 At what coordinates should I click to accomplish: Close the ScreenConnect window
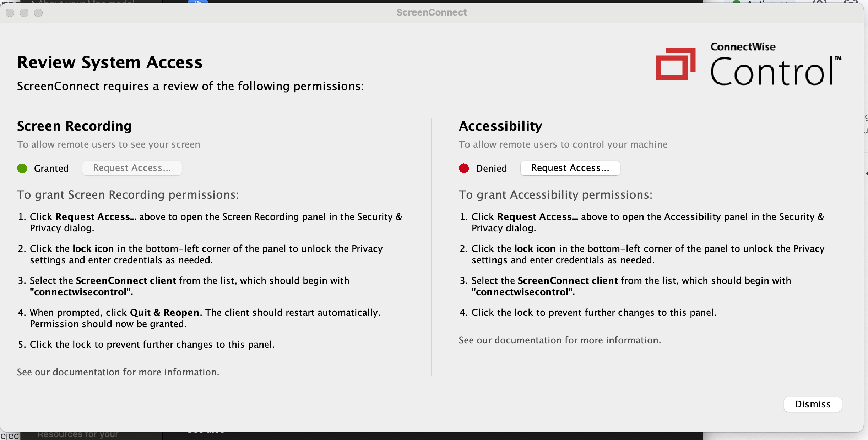pos(10,13)
